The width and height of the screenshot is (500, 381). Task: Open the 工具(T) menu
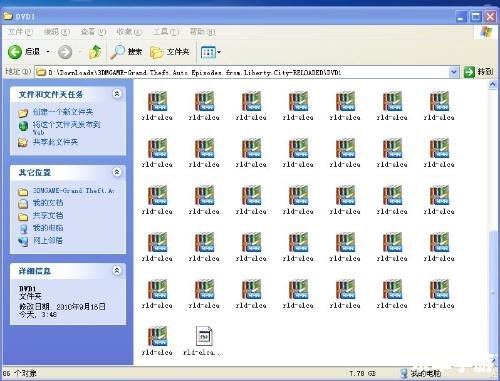click(166, 32)
